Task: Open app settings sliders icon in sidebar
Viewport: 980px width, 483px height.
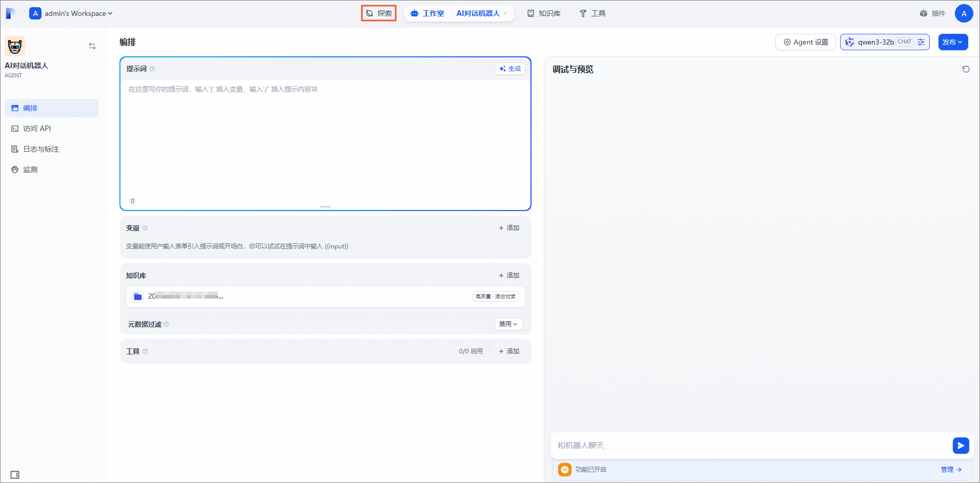Action: (92, 46)
